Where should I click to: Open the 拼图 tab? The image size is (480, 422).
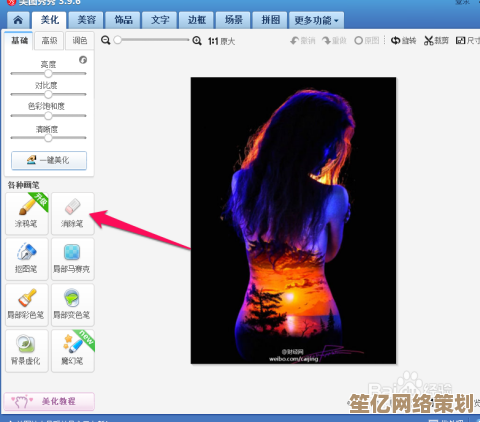pyautogui.click(x=270, y=20)
